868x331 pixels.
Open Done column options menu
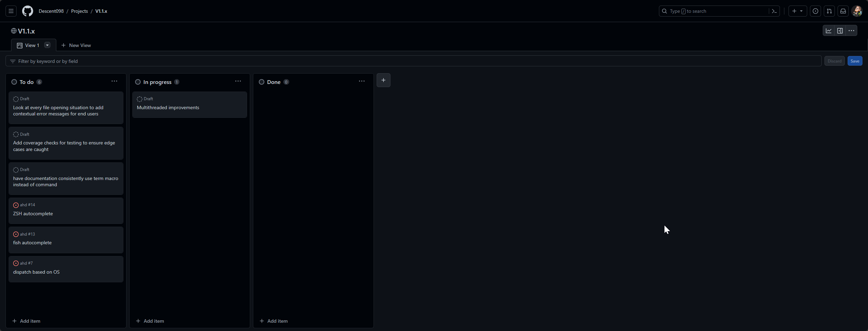point(362,81)
